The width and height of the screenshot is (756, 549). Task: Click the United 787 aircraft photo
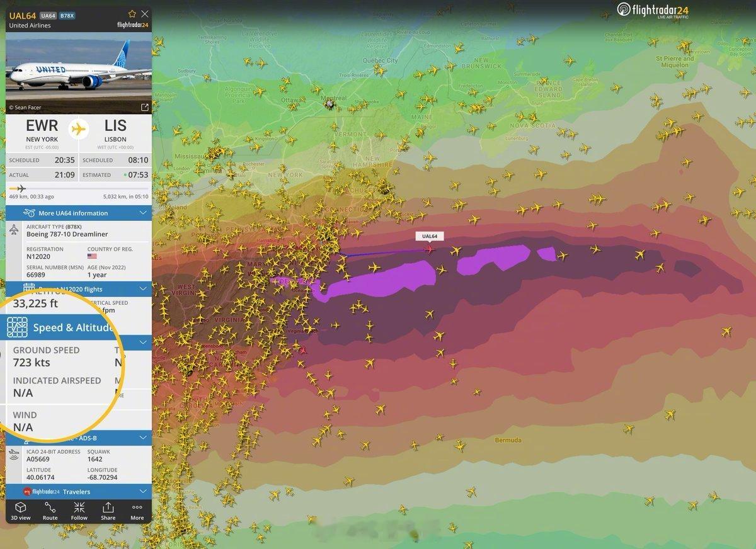pos(79,72)
